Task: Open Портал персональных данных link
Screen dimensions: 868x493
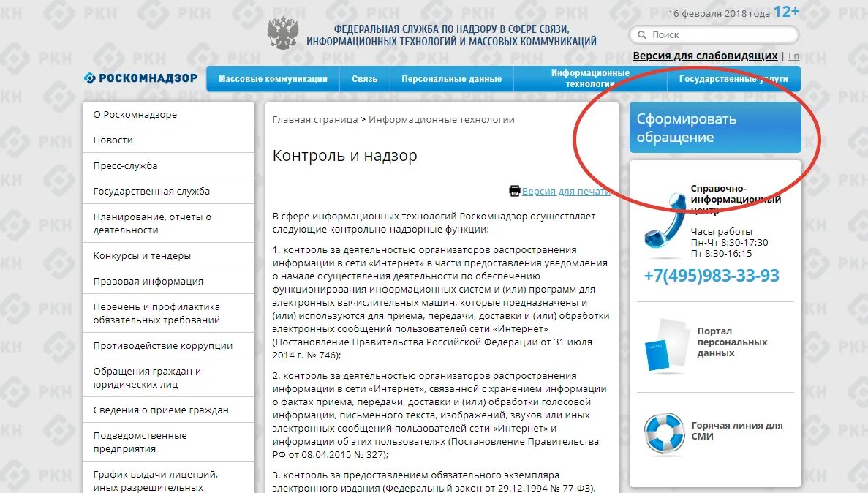Action: [732, 342]
